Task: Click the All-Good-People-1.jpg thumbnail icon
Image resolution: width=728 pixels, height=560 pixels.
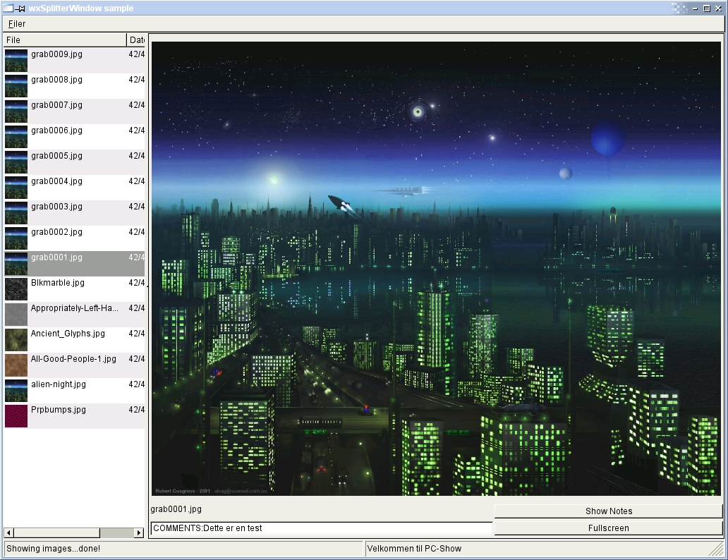Action: pos(16,365)
